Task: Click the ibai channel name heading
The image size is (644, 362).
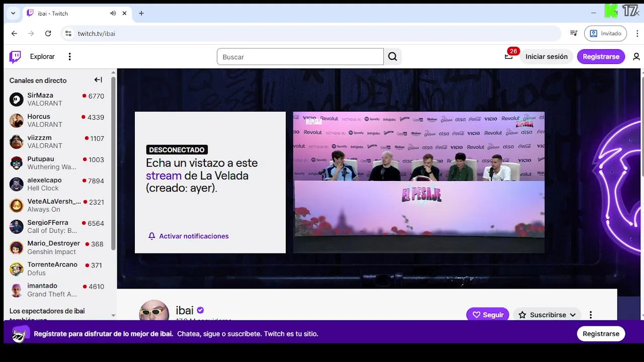Action: click(x=185, y=310)
